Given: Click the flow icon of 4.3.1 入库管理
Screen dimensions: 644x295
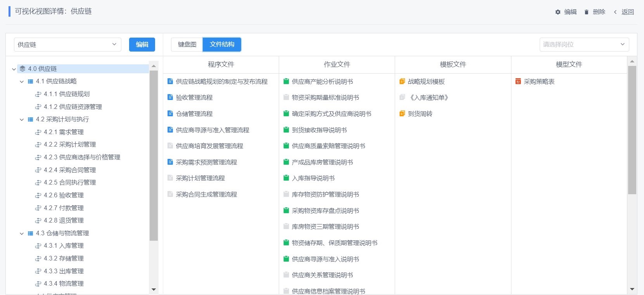Looking at the screenshot, I should (38, 246).
